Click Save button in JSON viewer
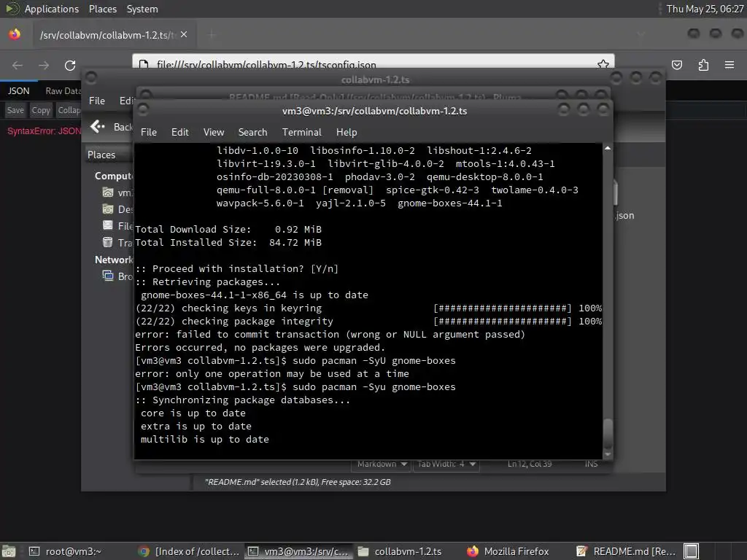The image size is (747, 560). click(15, 111)
